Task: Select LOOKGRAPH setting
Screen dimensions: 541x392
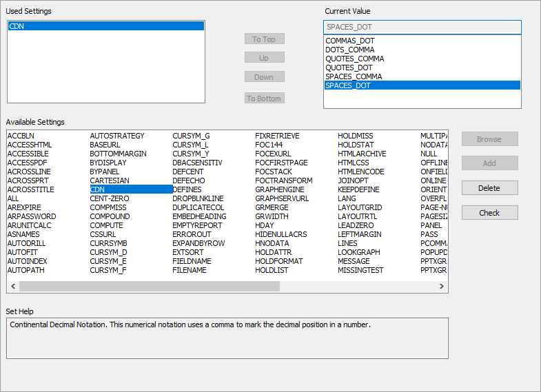Action: point(359,252)
